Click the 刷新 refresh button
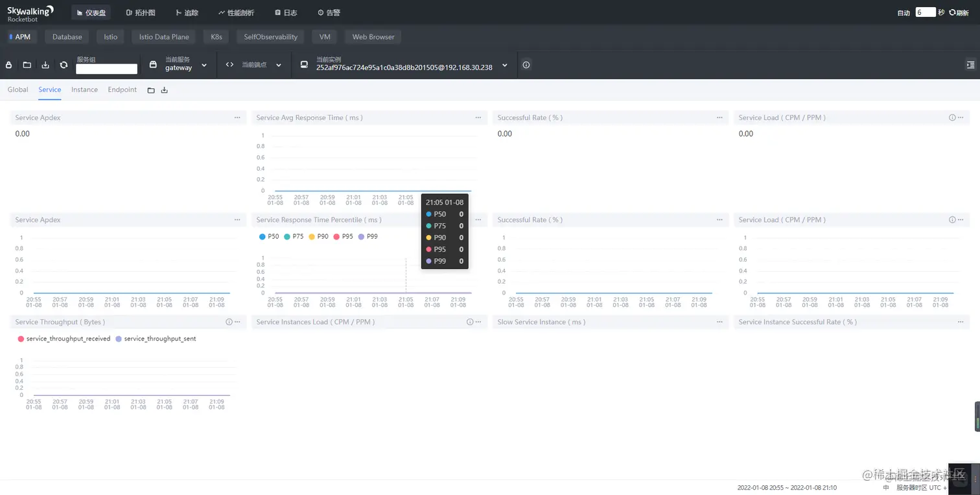 [x=959, y=12]
